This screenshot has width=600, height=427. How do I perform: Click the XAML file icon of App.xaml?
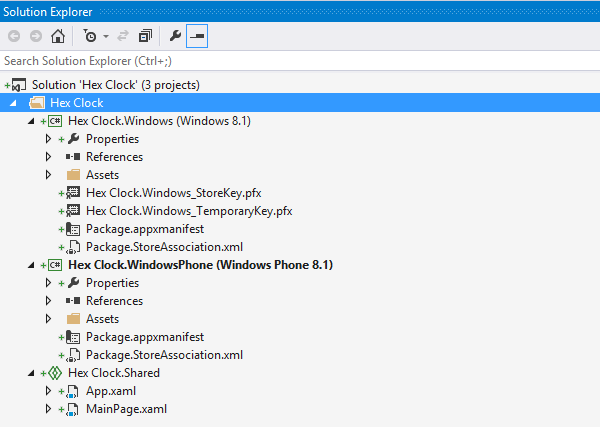point(72,391)
